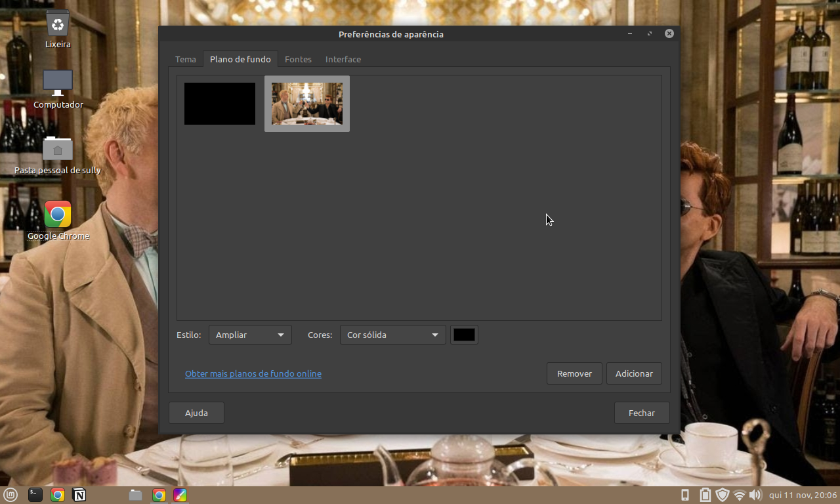Open the volume speaker tray icon
840x504 pixels.
tap(755, 495)
